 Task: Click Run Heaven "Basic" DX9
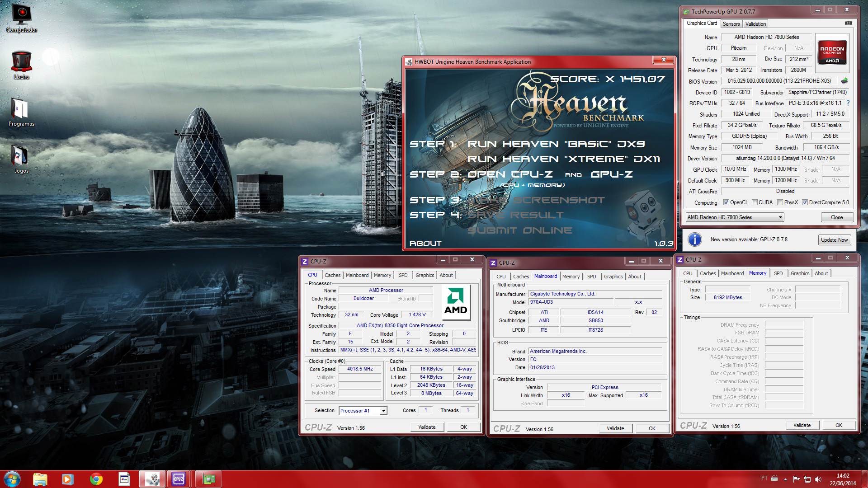pyautogui.click(x=556, y=144)
